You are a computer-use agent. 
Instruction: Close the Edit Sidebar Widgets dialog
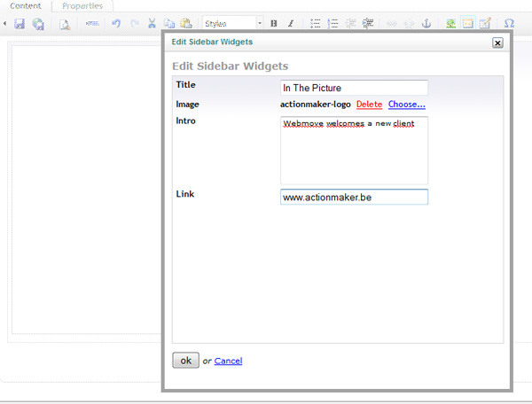pyautogui.click(x=497, y=43)
